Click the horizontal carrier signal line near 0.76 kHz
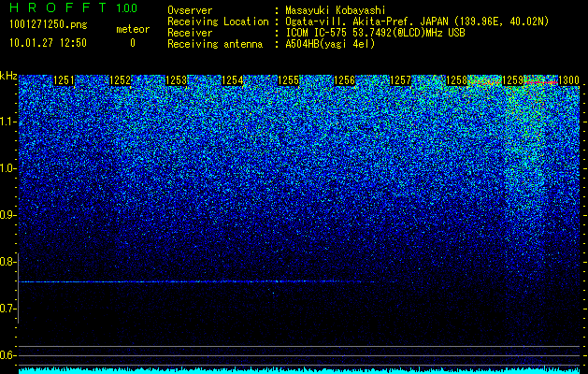588x374 pixels. coord(207,281)
